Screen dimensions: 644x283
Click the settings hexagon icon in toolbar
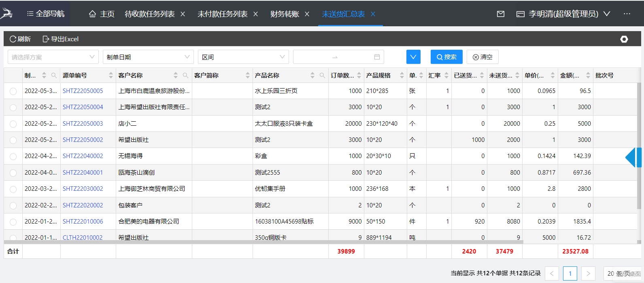[624, 39]
